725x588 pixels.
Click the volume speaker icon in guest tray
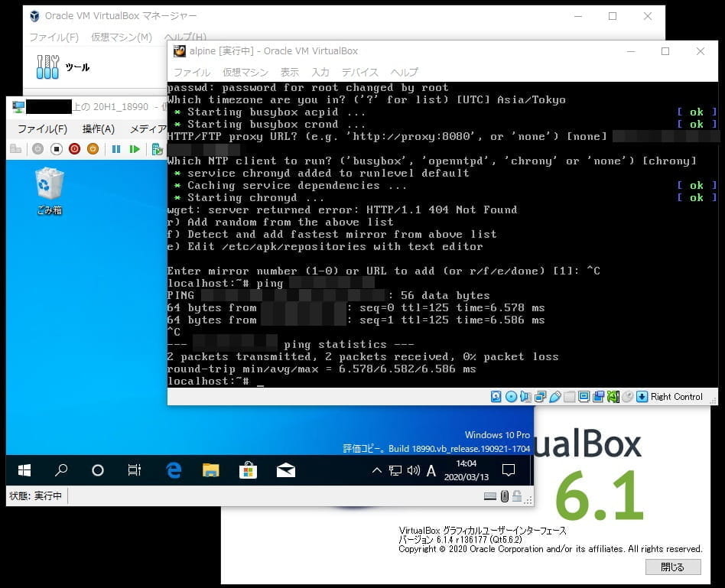click(x=414, y=470)
